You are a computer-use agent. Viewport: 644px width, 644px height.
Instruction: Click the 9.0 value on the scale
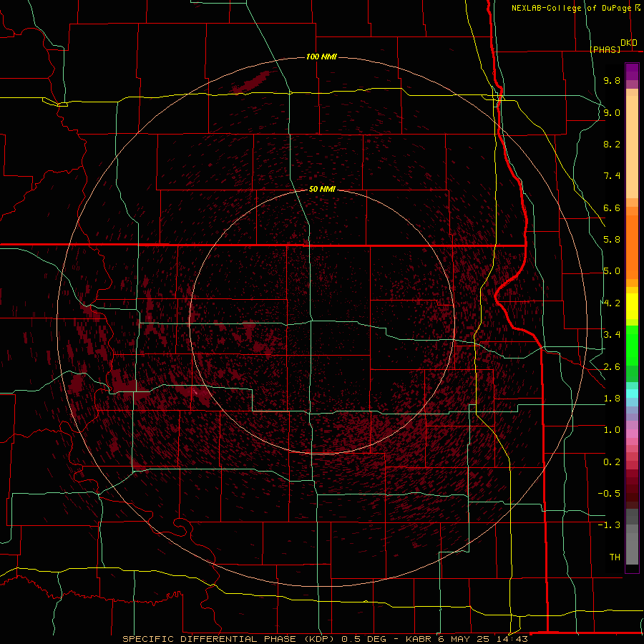click(x=612, y=112)
